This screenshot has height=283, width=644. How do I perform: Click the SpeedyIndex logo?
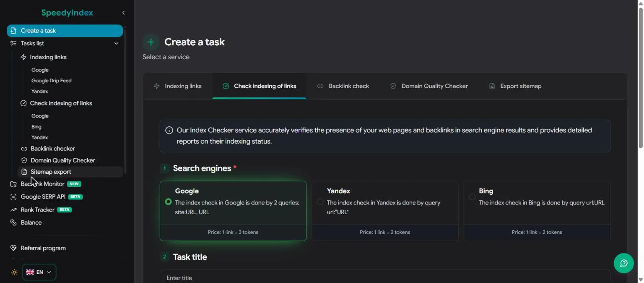[67, 13]
